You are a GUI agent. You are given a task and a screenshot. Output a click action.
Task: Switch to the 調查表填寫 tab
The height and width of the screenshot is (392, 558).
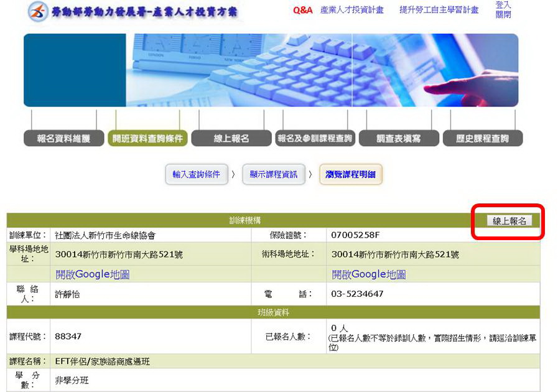pos(399,138)
